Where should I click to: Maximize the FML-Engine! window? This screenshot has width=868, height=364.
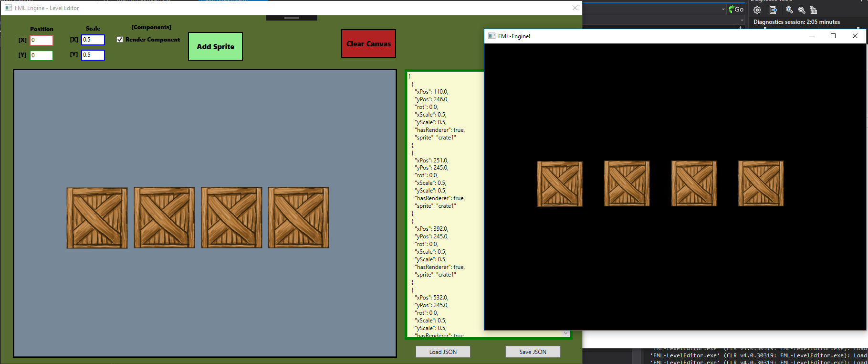833,36
